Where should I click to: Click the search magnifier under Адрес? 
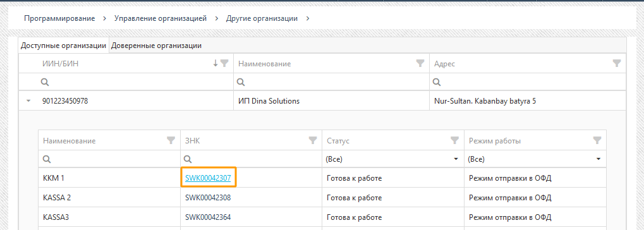(x=437, y=82)
